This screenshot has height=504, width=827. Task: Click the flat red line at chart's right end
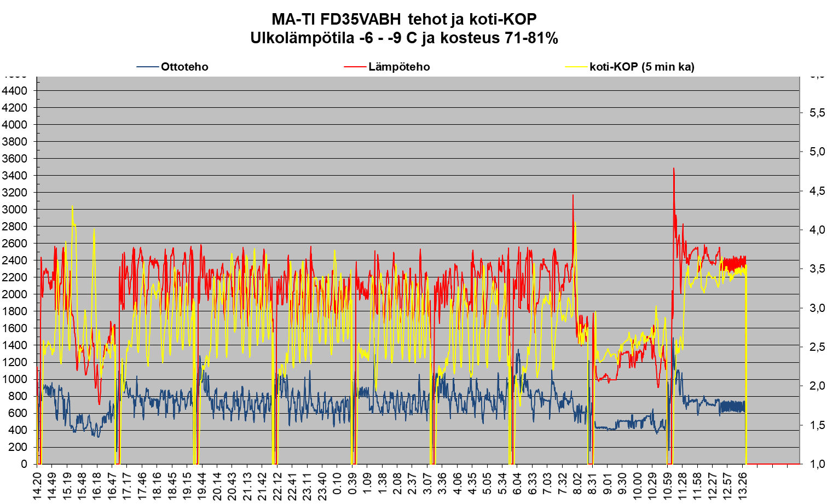(x=773, y=464)
